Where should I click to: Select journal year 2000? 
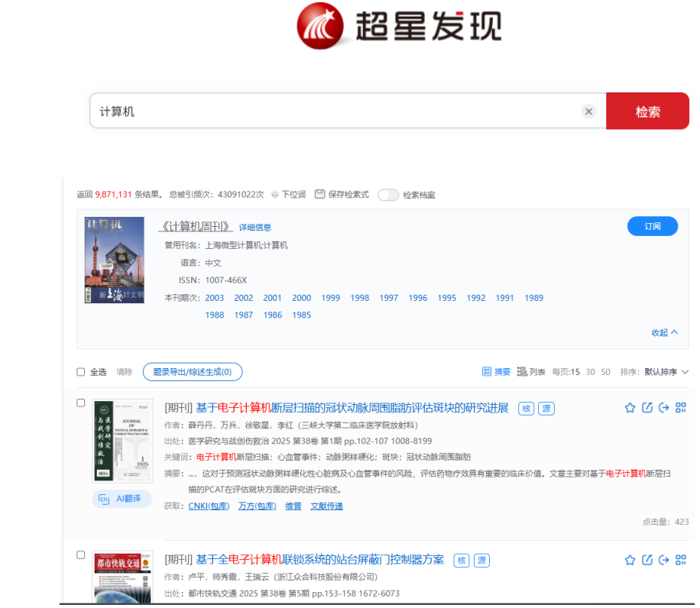click(x=301, y=298)
